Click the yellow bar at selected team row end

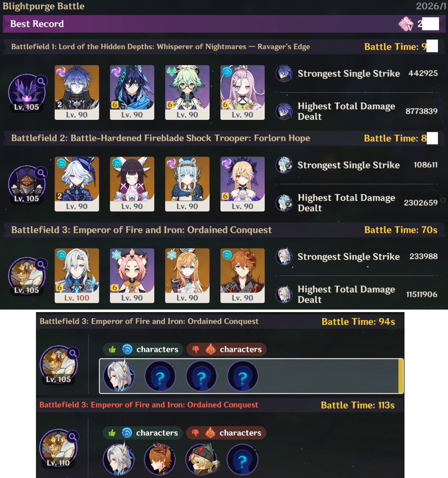click(x=401, y=376)
